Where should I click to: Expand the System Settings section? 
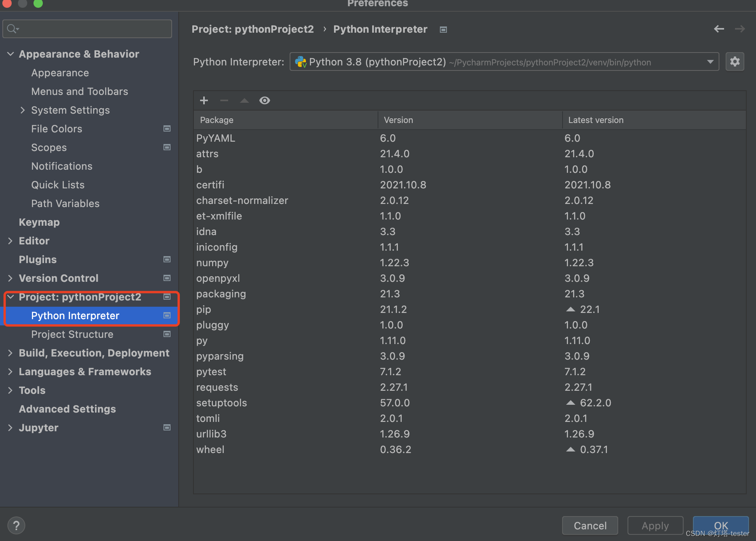pos(23,110)
